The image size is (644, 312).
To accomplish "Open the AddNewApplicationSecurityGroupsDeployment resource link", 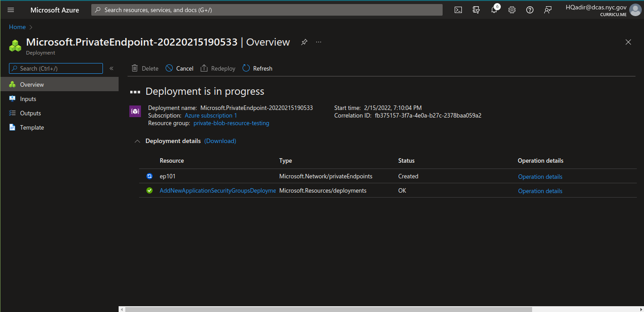I will click(x=218, y=190).
